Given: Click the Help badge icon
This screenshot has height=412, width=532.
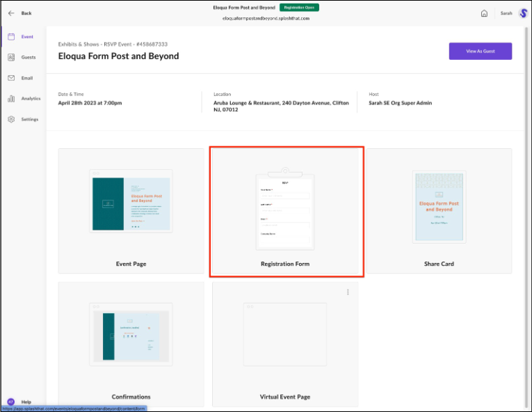Looking at the screenshot, I should (x=11, y=402).
